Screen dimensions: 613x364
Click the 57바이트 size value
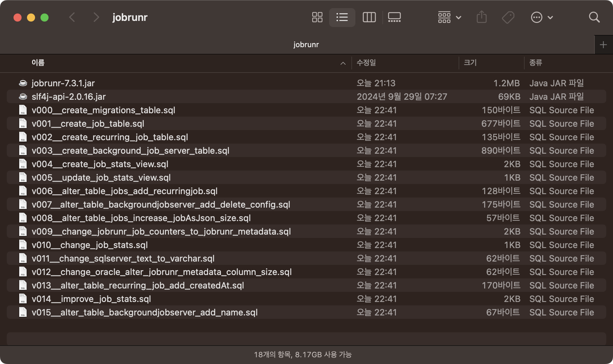[x=503, y=218]
